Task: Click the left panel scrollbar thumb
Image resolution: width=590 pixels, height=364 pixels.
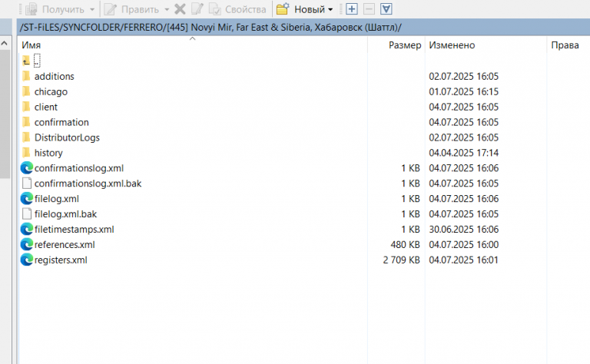Action: coord(5,114)
